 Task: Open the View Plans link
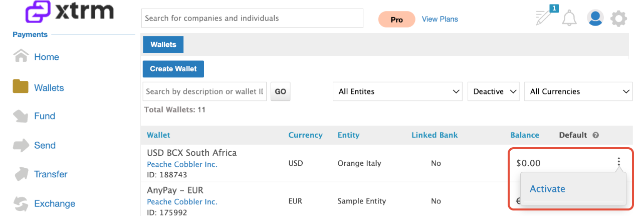coord(440,19)
